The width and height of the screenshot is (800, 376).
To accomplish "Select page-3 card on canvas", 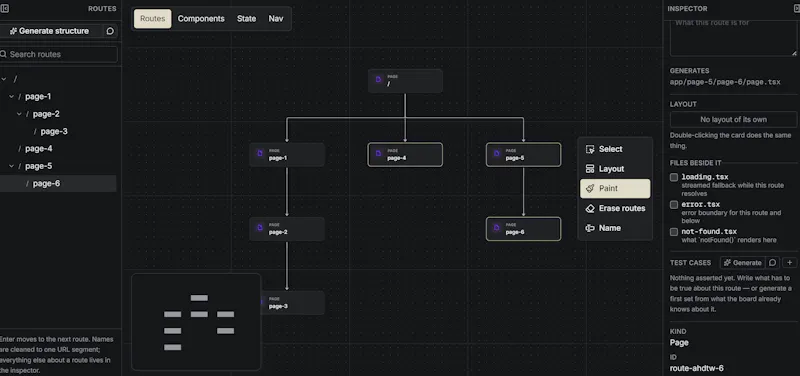I will click(x=292, y=303).
